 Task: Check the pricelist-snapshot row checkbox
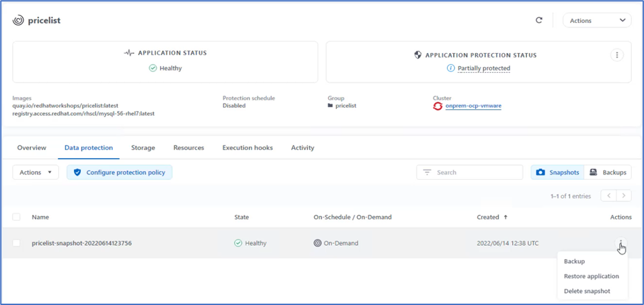pyautogui.click(x=16, y=243)
